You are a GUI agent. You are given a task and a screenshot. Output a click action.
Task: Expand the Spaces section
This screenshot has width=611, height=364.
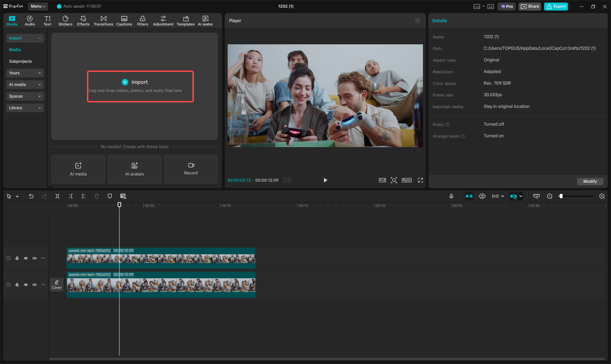(25, 96)
